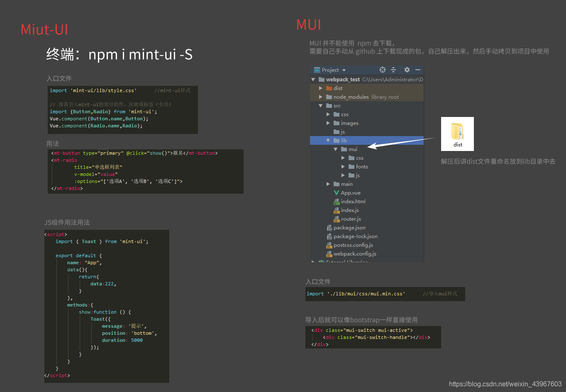
Task: Collapse the webpack_test root node
Action: point(313,79)
